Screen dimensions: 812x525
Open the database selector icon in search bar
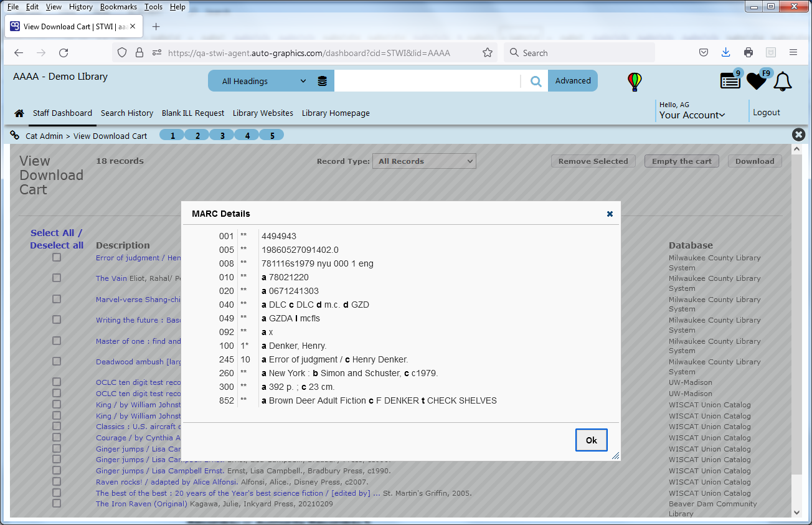[322, 81]
